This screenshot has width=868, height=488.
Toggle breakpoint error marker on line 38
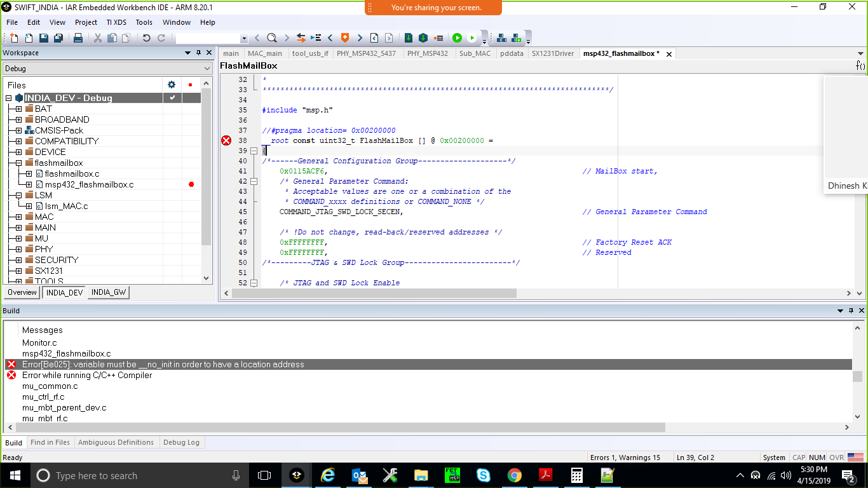click(226, 140)
